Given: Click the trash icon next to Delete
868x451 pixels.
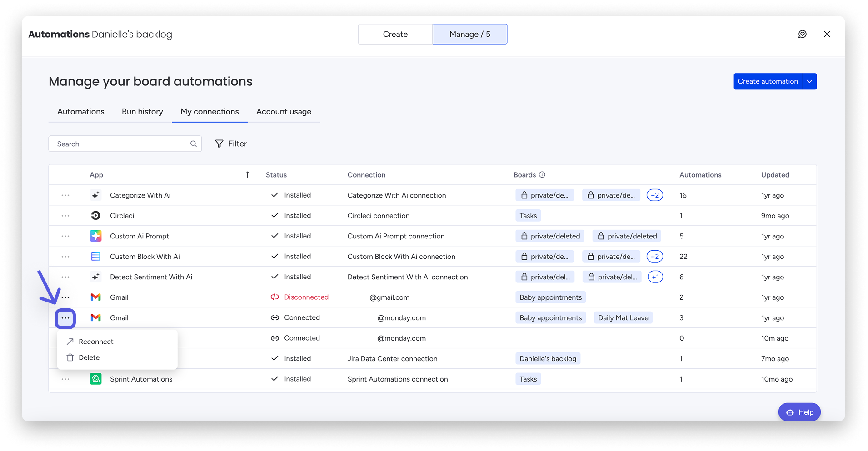Looking at the screenshot, I should coord(70,357).
